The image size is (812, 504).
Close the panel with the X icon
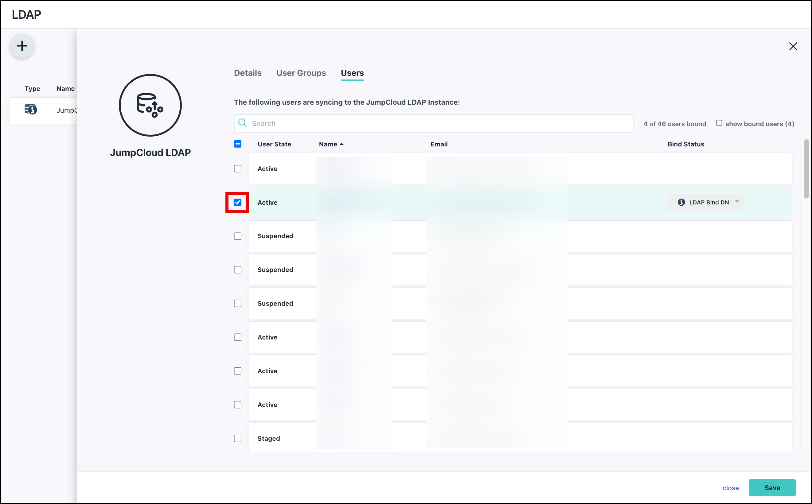click(793, 46)
